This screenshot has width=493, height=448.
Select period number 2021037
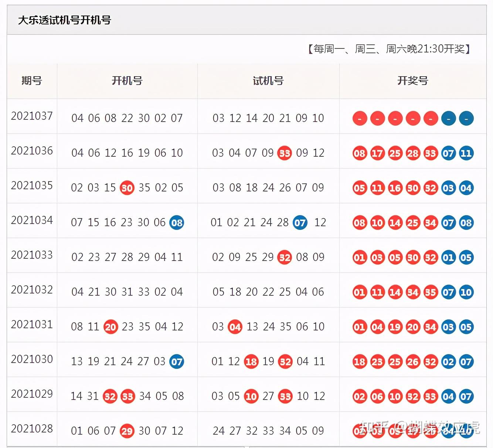(x=32, y=116)
